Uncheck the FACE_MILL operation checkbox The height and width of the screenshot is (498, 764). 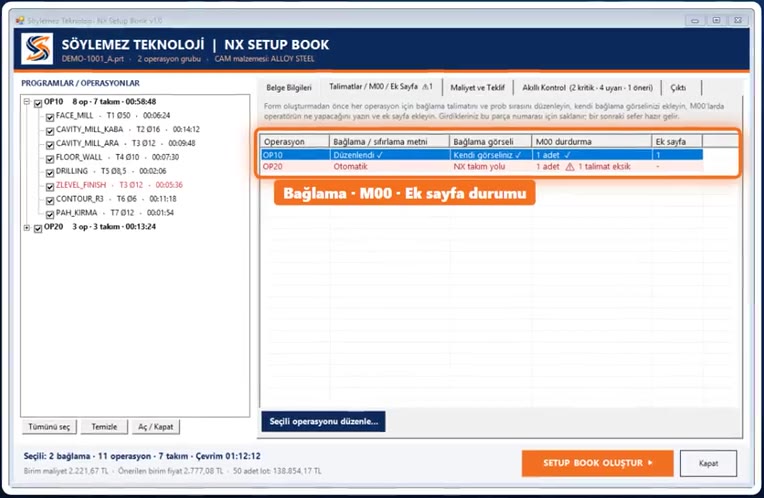coord(50,117)
